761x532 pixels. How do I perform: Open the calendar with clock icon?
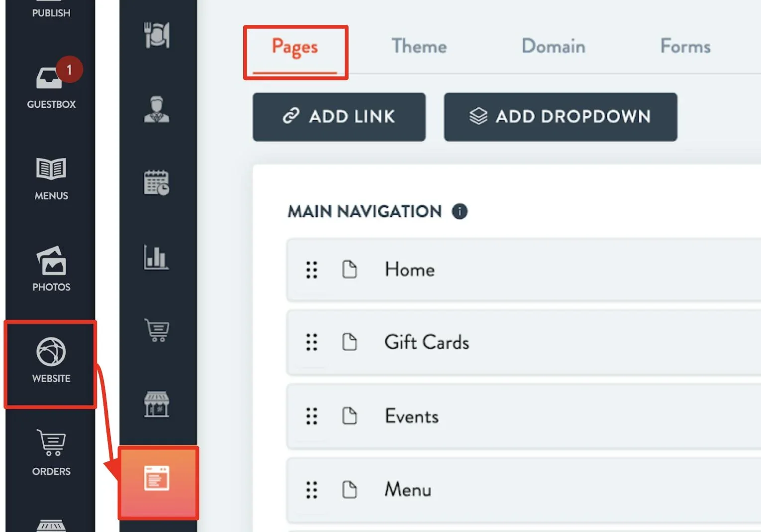(157, 182)
